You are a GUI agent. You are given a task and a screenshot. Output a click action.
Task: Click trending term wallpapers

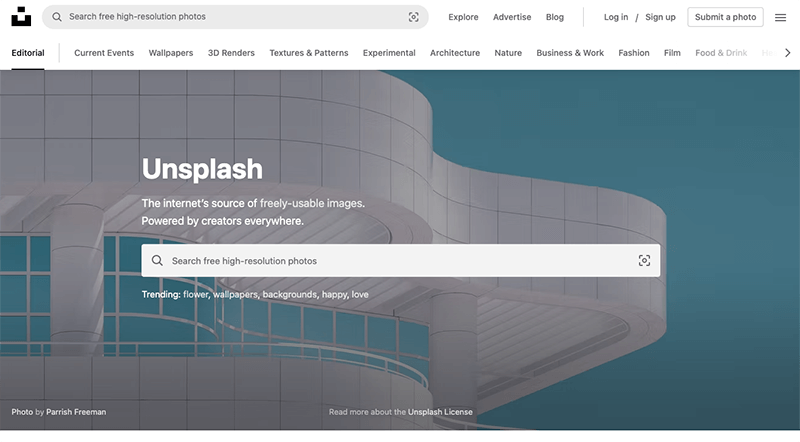pyautogui.click(x=235, y=294)
